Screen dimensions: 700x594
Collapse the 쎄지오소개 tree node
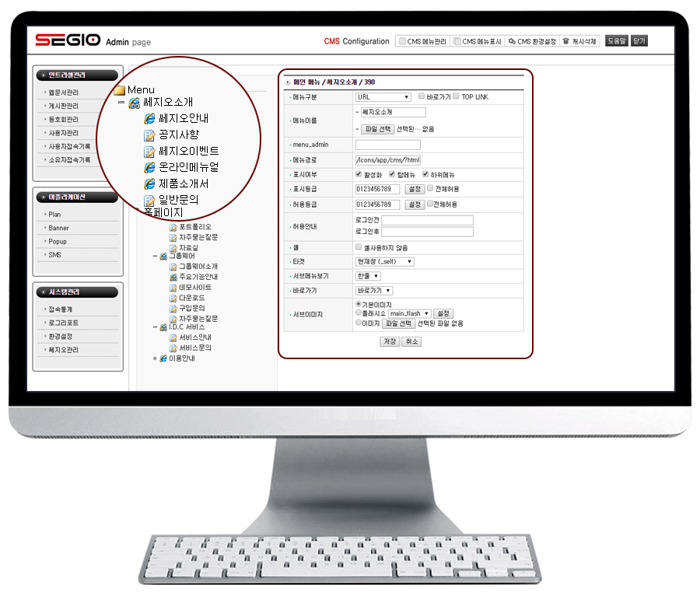tap(121, 103)
